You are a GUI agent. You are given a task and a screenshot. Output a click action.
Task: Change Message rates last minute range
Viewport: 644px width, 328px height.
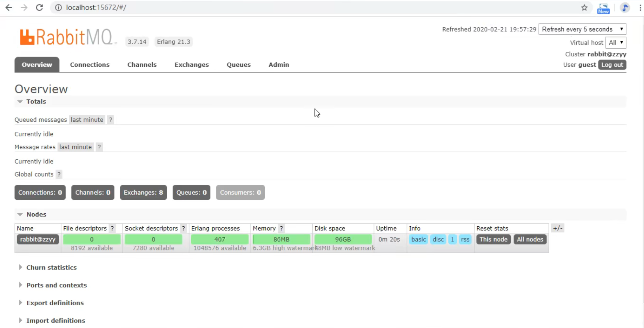[75, 147]
